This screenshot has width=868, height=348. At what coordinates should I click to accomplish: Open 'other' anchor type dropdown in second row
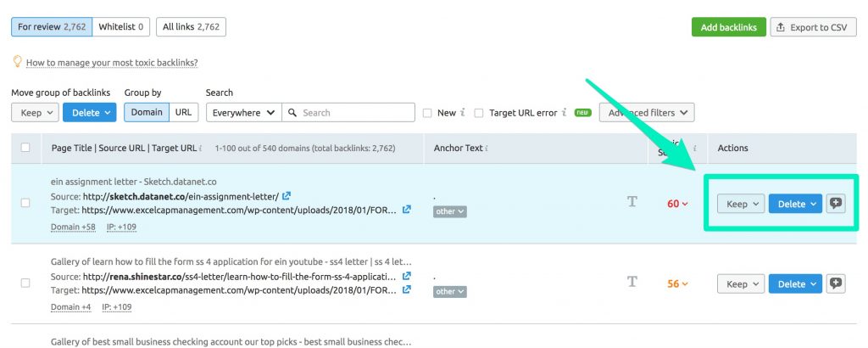click(x=450, y=291)
